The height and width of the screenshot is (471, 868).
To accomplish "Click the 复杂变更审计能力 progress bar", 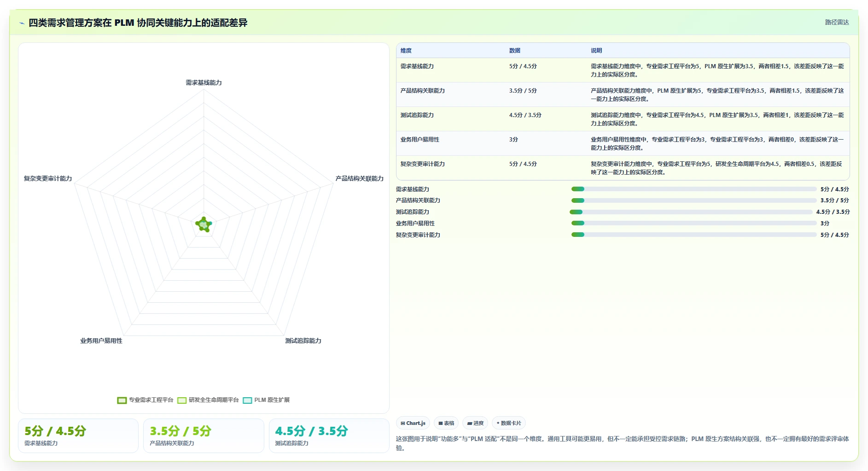I will click(x=694, y=235).
